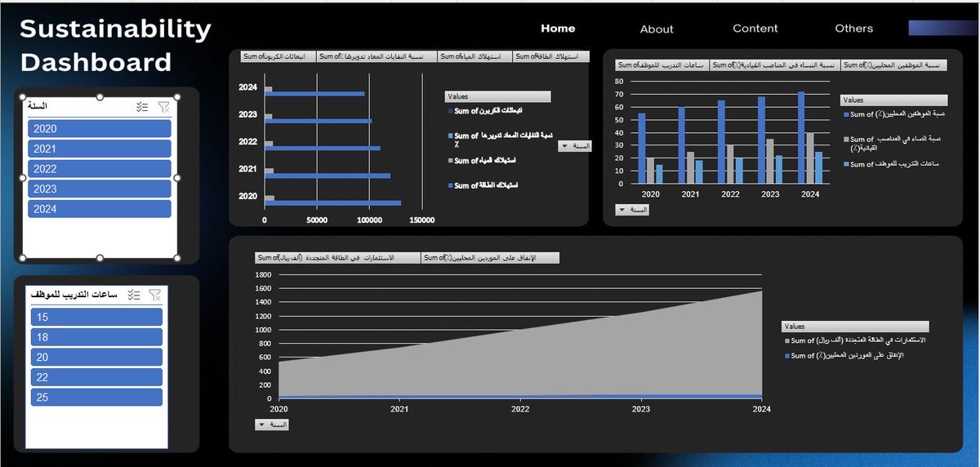
Task: Open the Others navigation tab
Action: pos(854,29)
